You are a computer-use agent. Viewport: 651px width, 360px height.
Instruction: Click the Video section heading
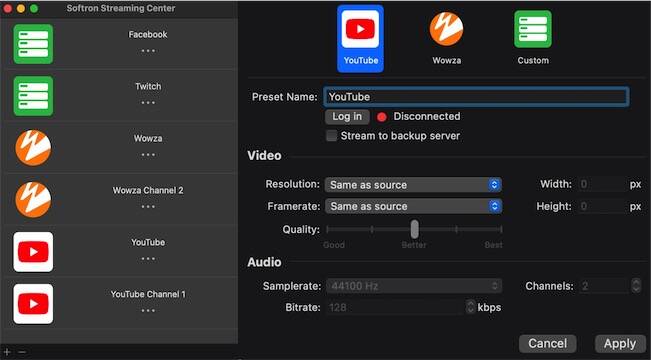pos(264,156)
